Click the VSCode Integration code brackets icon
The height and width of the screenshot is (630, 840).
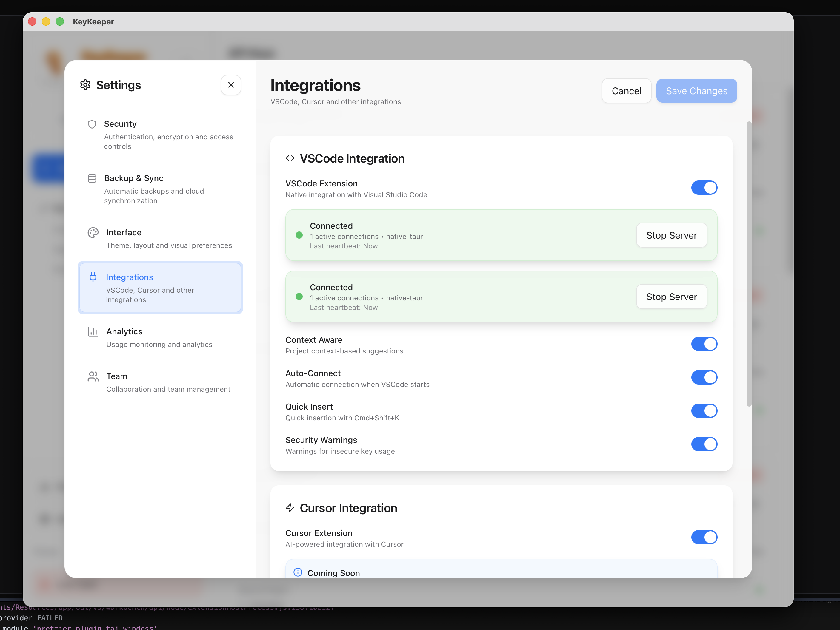tap(290, 158)
